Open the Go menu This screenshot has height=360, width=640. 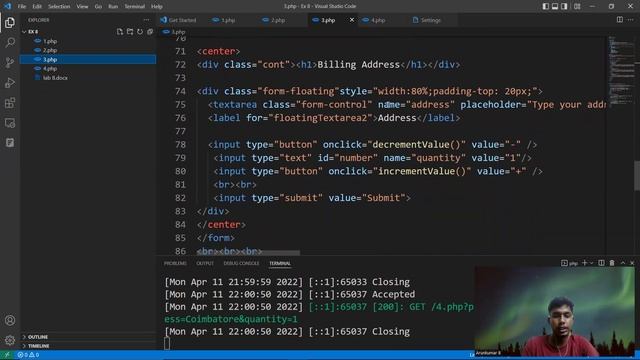click(98, 7)
